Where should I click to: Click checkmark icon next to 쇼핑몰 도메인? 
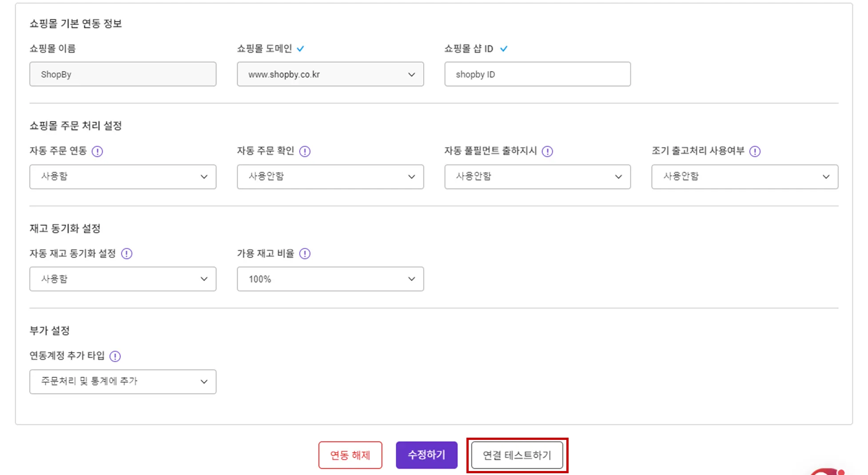pyautogui.click(x=301, y=49)
